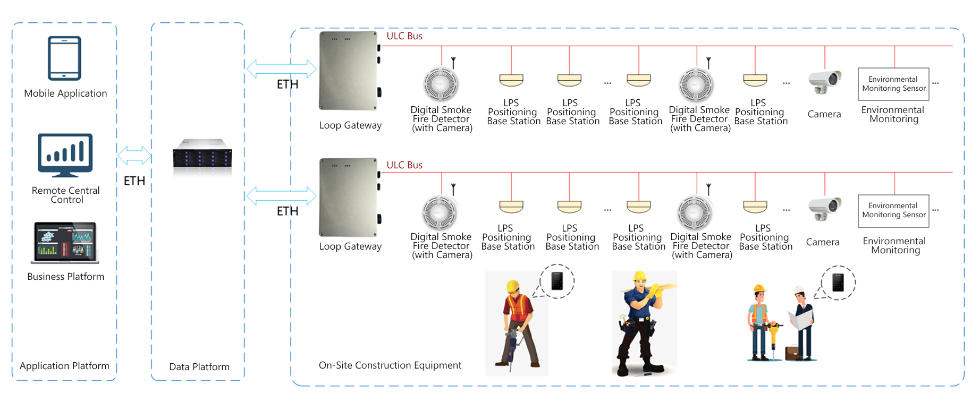Click the phone tag above the two engineers
The image size is (980, 402).
[838, 283]
